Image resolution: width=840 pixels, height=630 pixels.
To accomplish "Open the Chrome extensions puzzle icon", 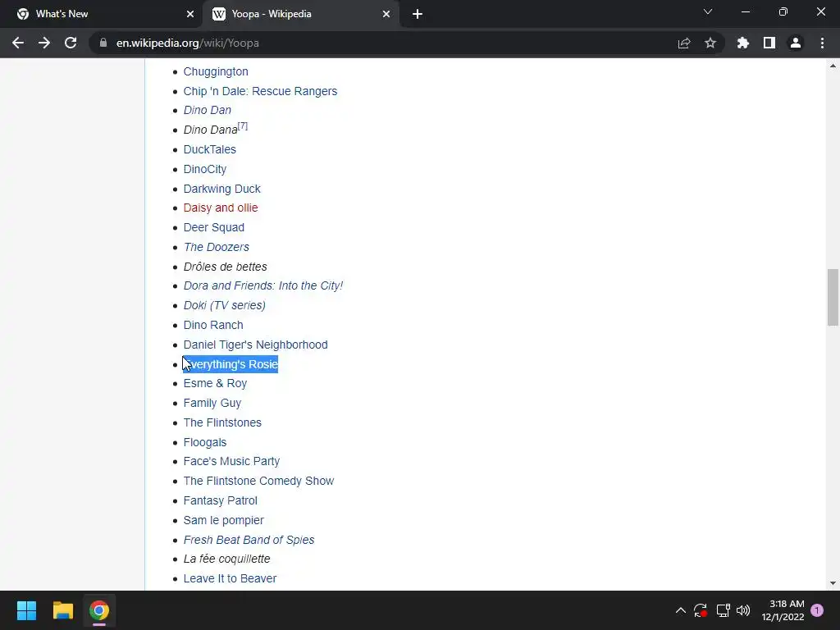I will (x=742, y=43).
